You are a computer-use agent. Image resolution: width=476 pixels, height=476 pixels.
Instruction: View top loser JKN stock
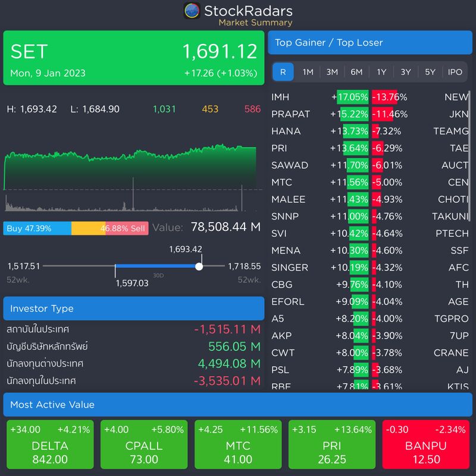[458, 113]
